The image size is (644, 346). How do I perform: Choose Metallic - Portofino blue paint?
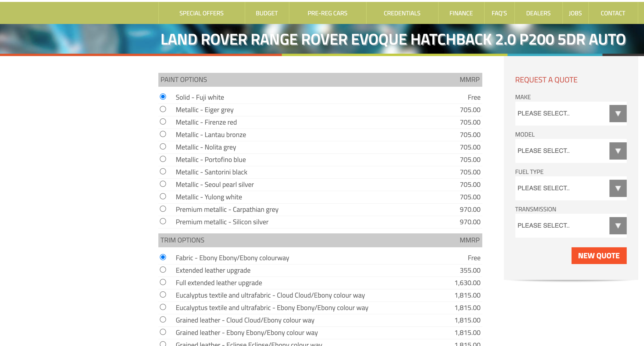163,159
